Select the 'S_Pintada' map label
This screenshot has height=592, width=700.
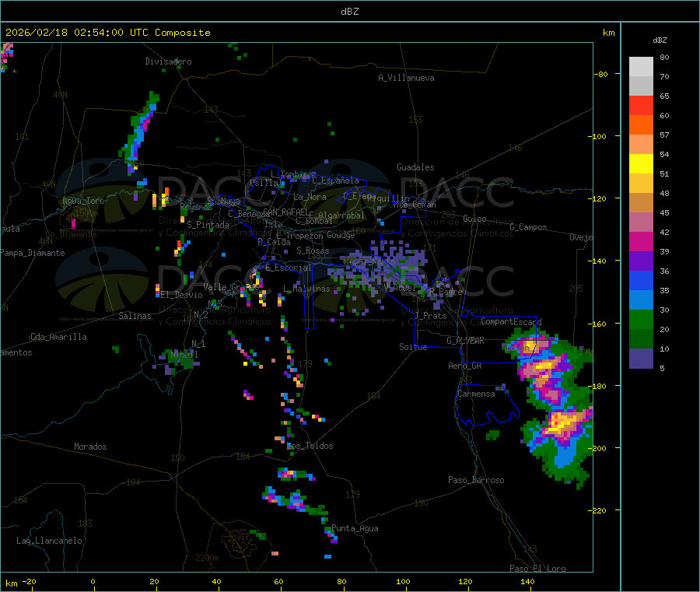[x=208, y=225]
